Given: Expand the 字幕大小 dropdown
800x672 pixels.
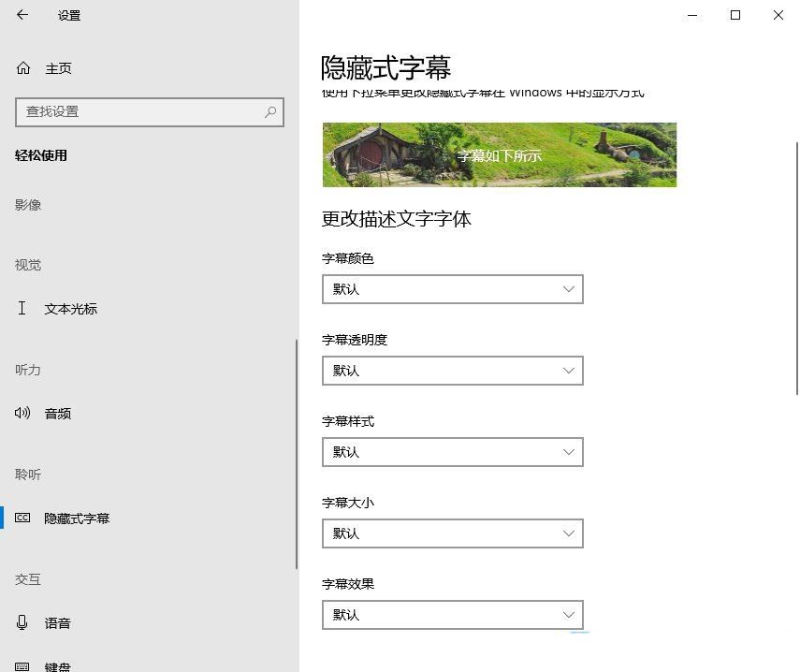Looking at the screenshot, I should [x=452, y=533].
